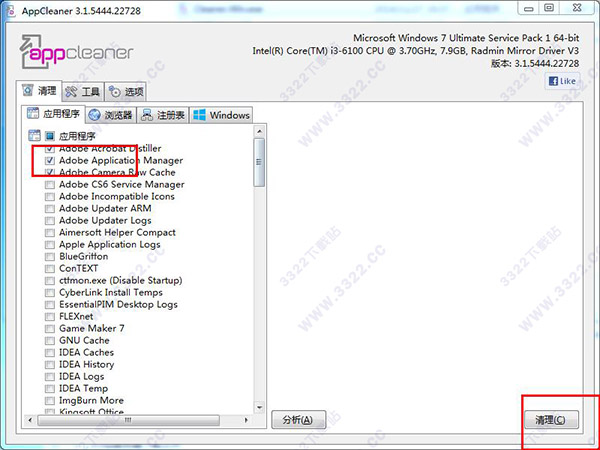600x450 pixels.
Task: Check Adobe Updater Logs
Action: (x=50, y=221)
